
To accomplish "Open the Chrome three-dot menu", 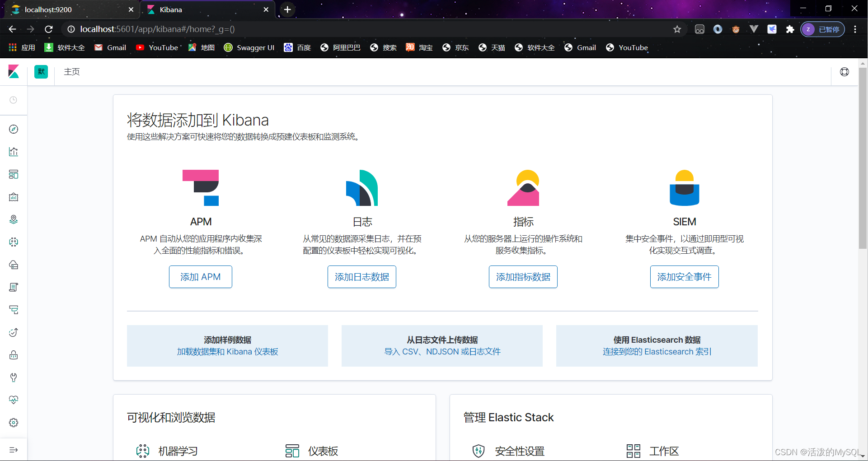I will pos(855,29).
